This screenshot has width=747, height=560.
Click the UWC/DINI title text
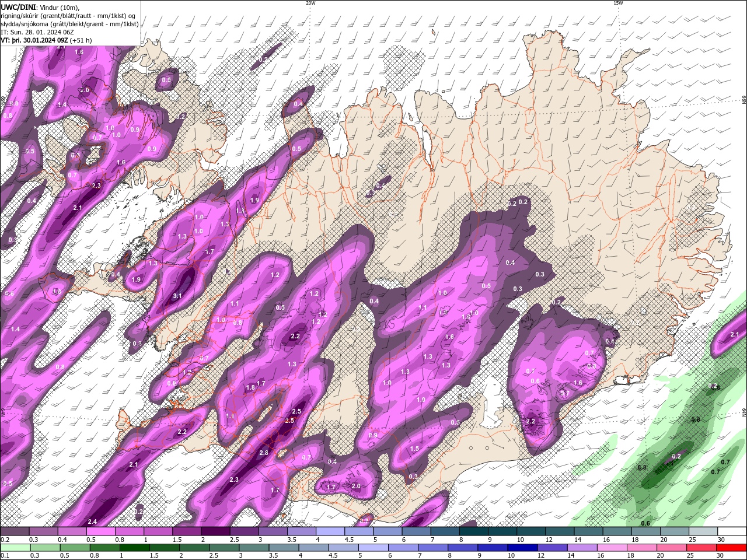[18, 7]
